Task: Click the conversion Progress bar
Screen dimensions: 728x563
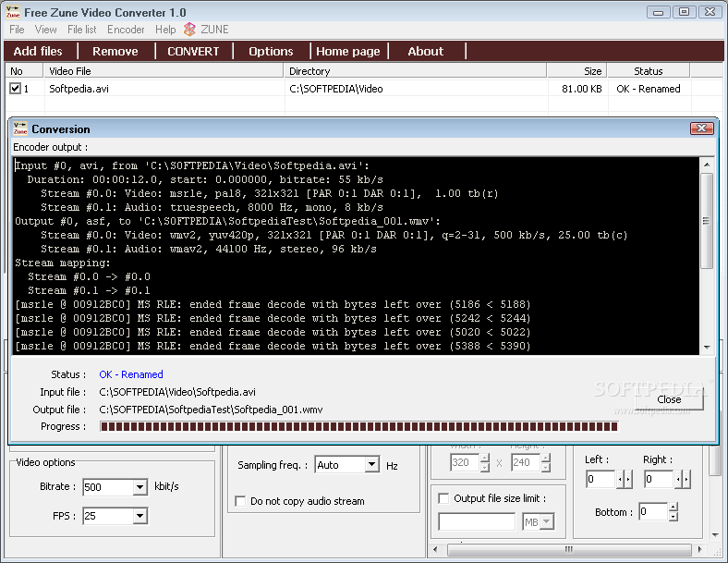Action: click(358, 426)
